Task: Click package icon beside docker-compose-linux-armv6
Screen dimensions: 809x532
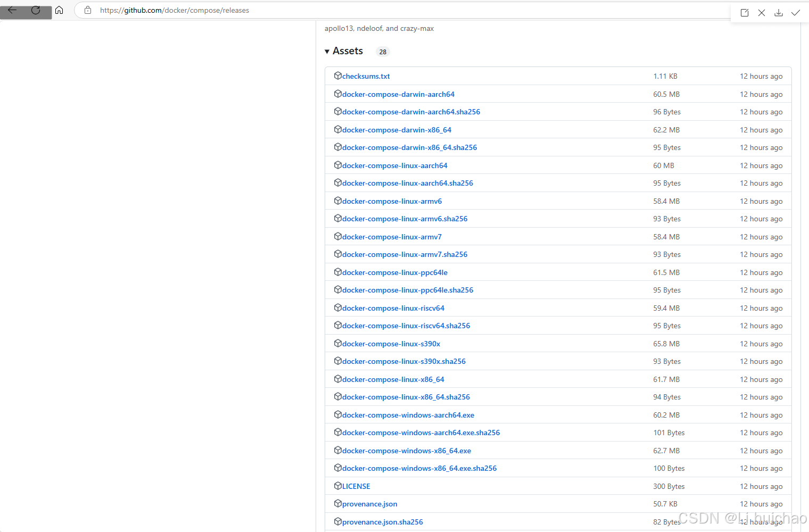Action: [x=337, y=201]
